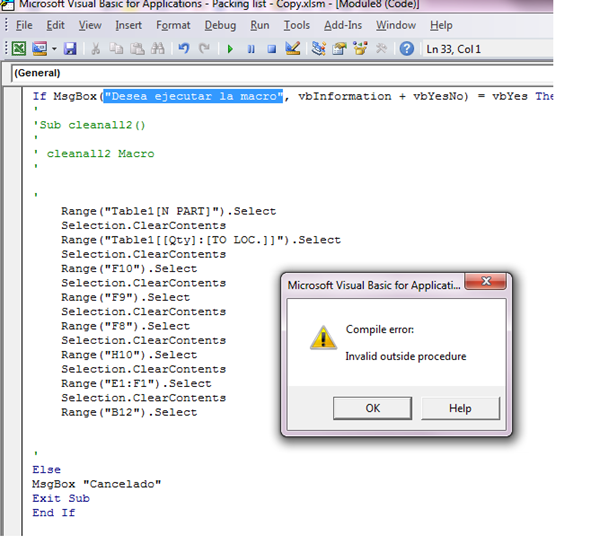This screenshot has width=600, height=544.
Task: Open the Properties Window icon
Action: point(339,49)
